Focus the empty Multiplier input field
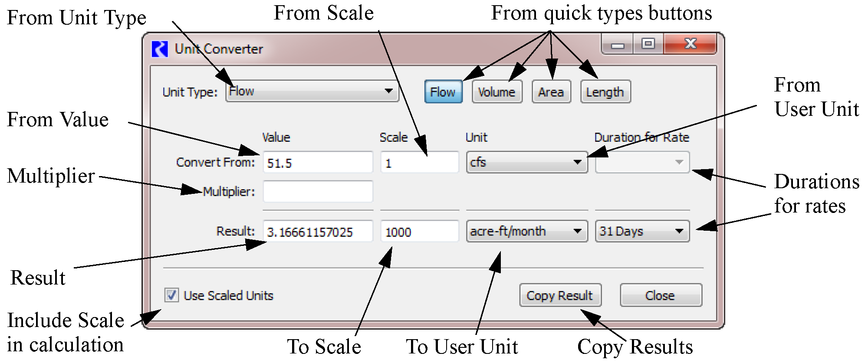Screen dimensions: 868x363 318,192
